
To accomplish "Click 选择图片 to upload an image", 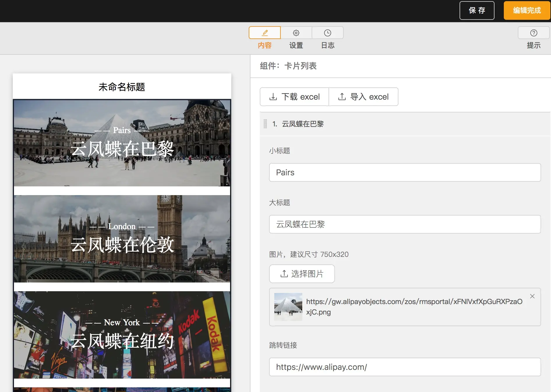I will coord(302,274).
